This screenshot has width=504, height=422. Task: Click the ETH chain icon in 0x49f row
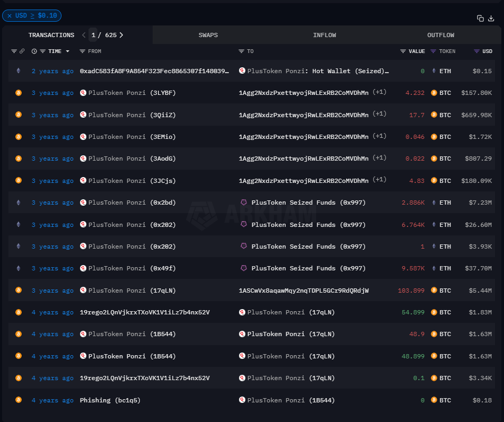19,268
